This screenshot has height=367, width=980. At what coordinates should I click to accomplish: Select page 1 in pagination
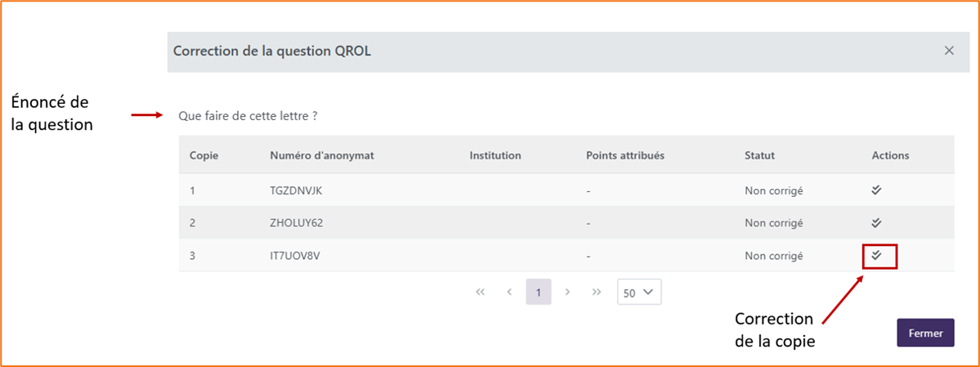(x=538, y=292)
